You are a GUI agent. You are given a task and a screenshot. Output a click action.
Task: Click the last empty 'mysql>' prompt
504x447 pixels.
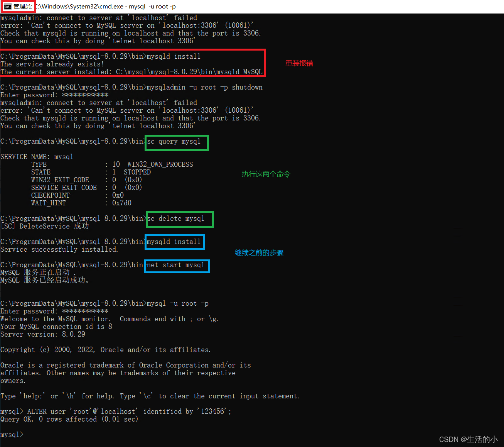[x=12, y=435]
